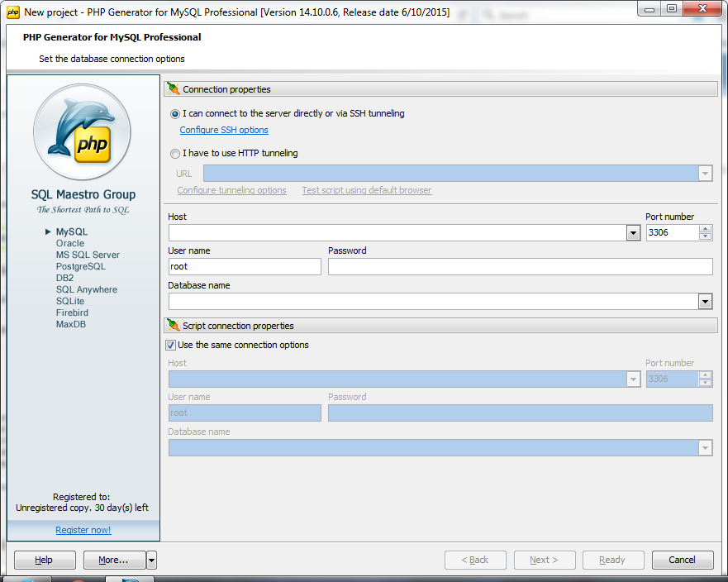Select MaxDB in the product list
Screen dimensions: 728x582
tap(71, 324)
